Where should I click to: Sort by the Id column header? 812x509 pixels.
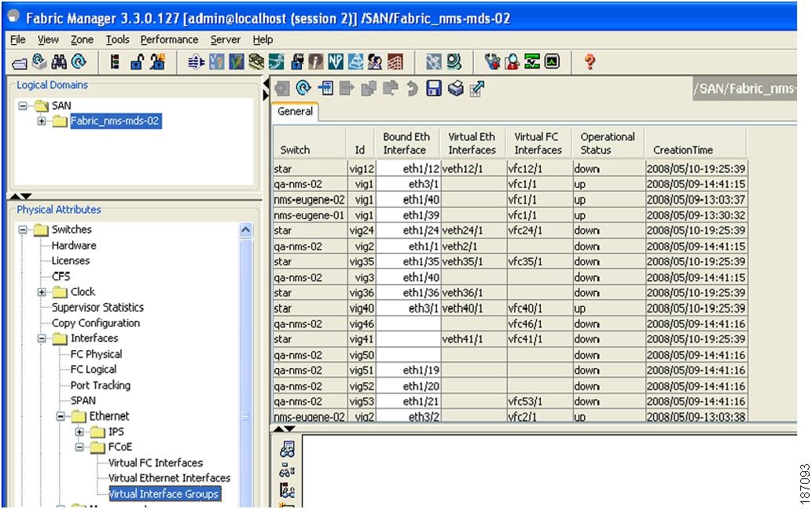pos(361,144)
